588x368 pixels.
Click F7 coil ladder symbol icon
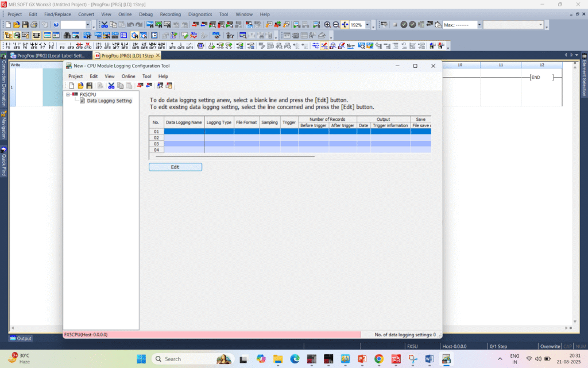point(42,46)
